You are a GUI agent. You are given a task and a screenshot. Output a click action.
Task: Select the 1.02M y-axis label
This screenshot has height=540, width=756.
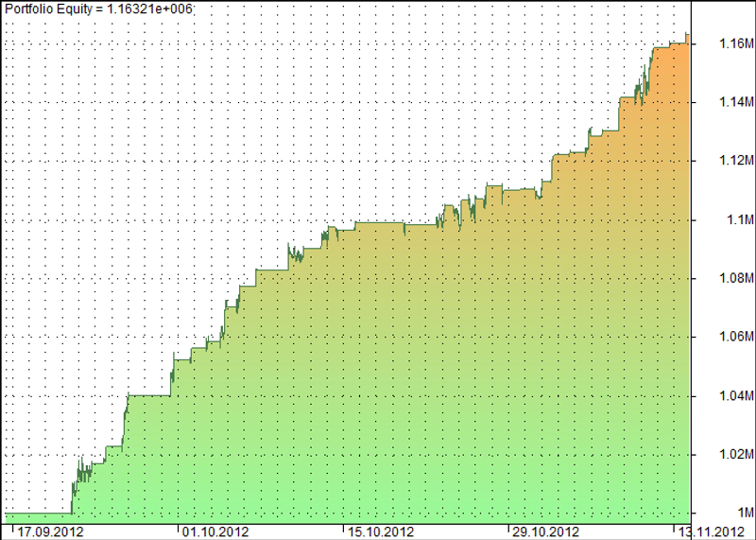tap(736, 454)
